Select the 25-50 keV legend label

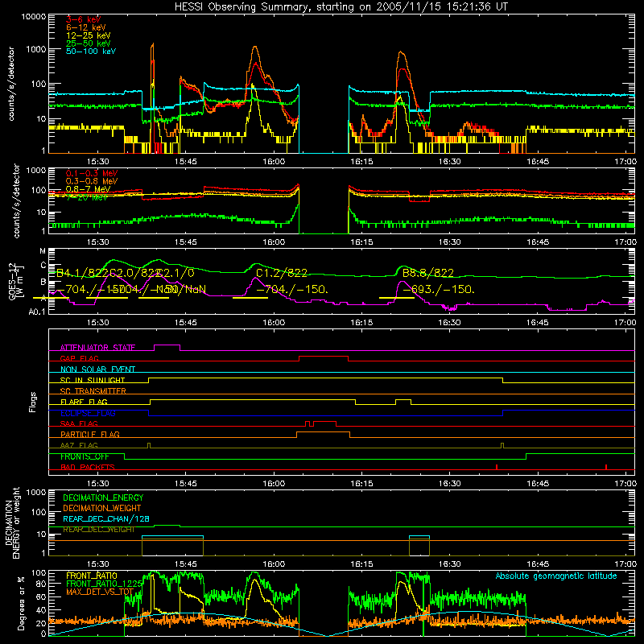(89, 43)
